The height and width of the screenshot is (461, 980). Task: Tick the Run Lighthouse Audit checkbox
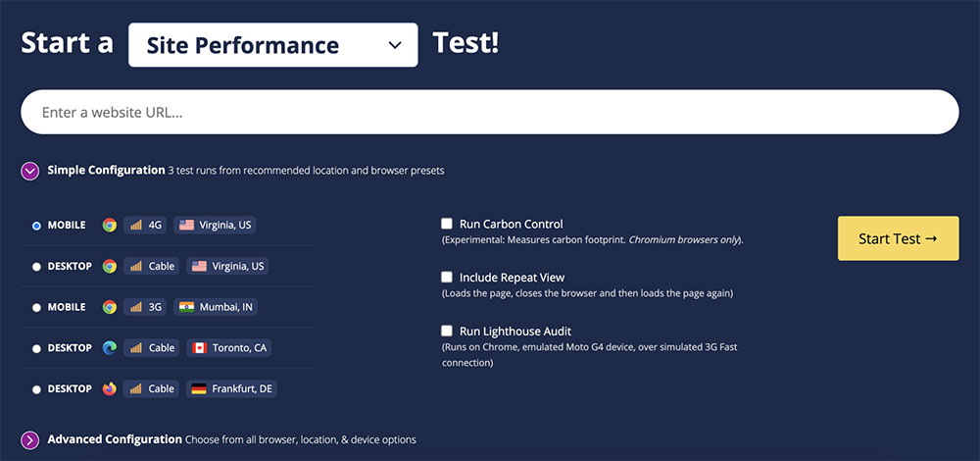pyautogui.click(x=446, y=331)
